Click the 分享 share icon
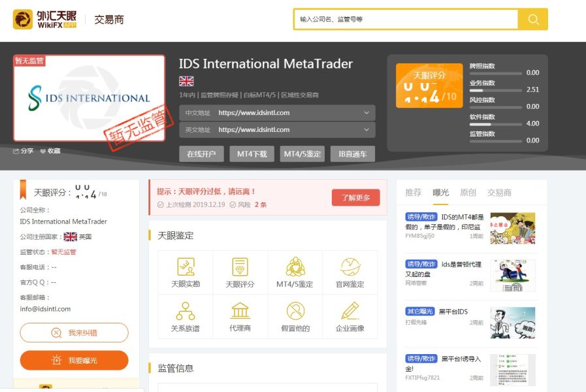586x392 pixels. point(16,151)
